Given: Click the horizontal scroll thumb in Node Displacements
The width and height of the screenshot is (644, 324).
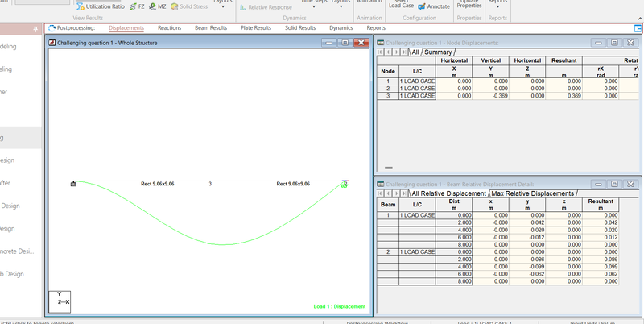Looking at the screenshot, I should pyautogui.click(x=389, y=168).
